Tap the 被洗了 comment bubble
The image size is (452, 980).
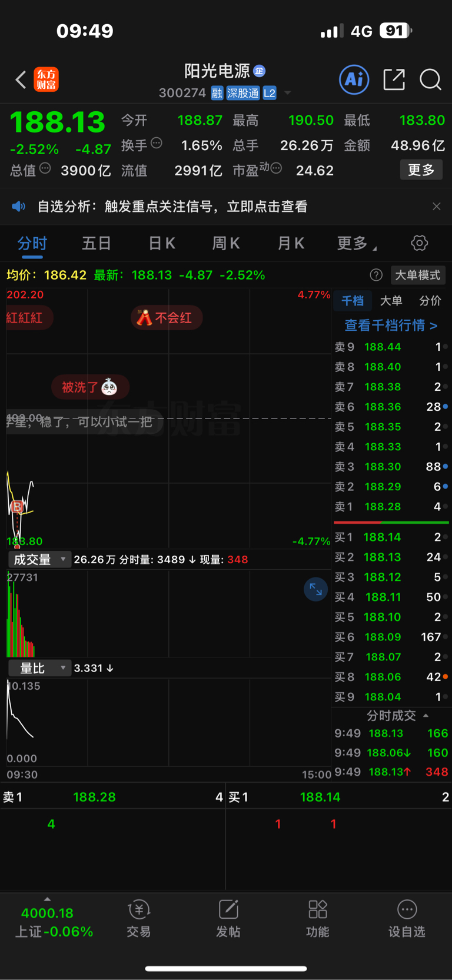[x=90, y=387]
